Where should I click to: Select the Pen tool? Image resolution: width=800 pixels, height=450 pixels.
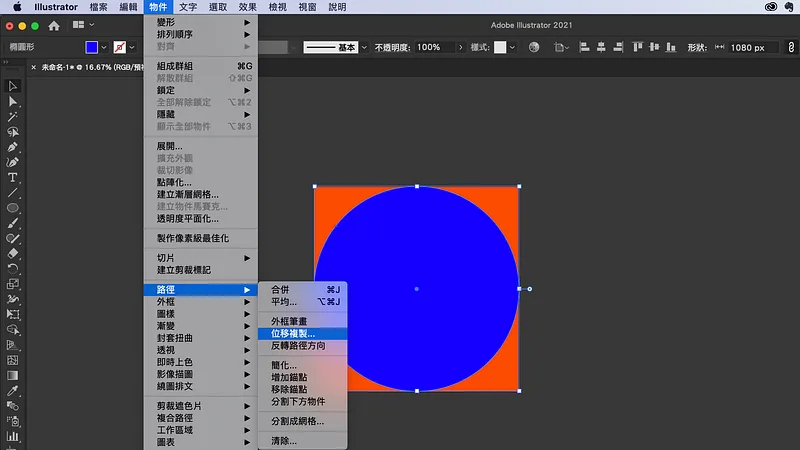[13, 147]
